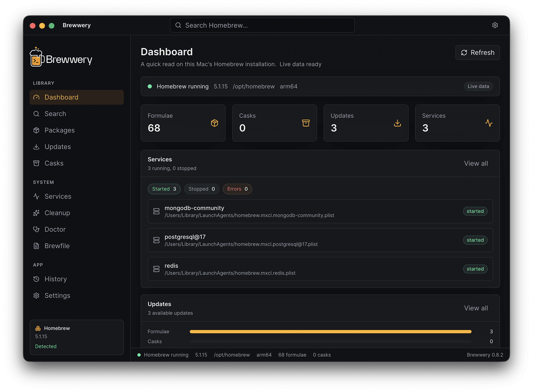Click 3 running, 0 stopped summary text

172,168
